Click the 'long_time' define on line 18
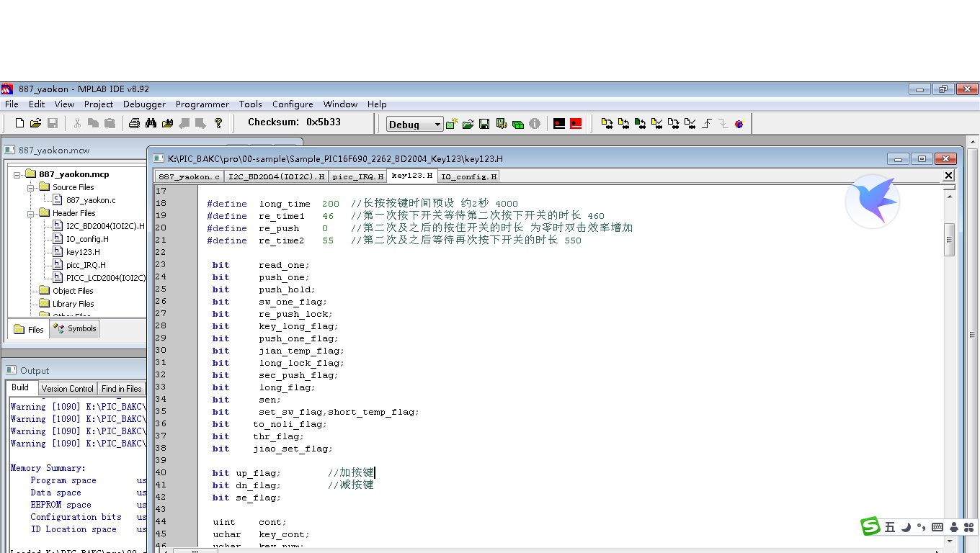 (285, 204)
